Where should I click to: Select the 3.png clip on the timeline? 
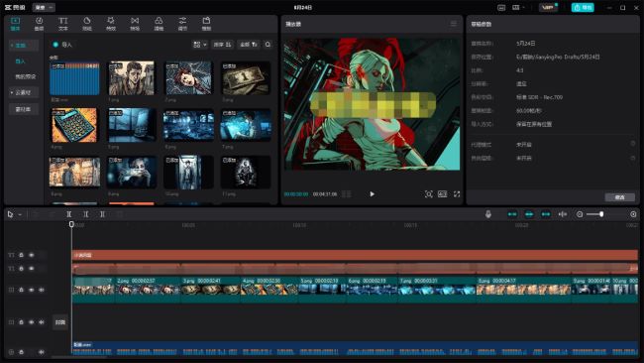210,290
